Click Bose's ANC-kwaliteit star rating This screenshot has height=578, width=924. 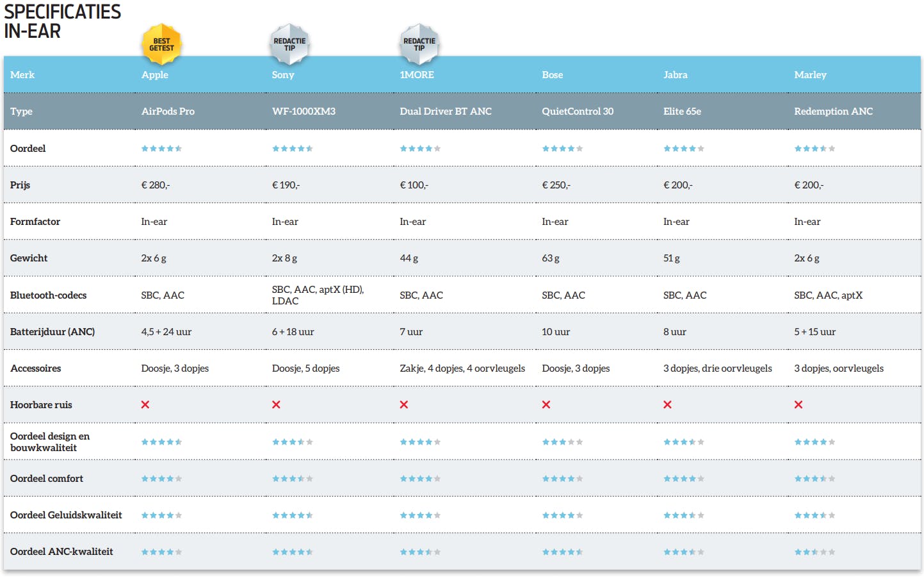tap(562, 552)
